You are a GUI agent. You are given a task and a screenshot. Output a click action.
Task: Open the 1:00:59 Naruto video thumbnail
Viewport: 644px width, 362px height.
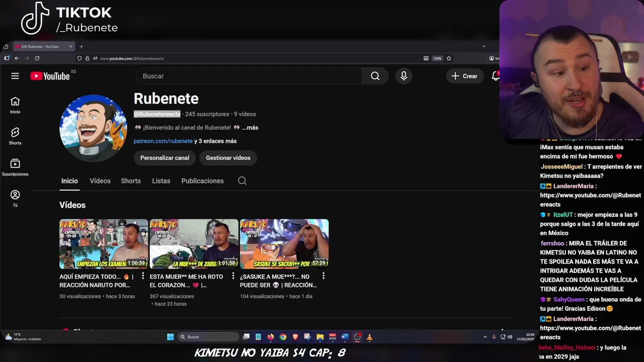click(104, 244)
